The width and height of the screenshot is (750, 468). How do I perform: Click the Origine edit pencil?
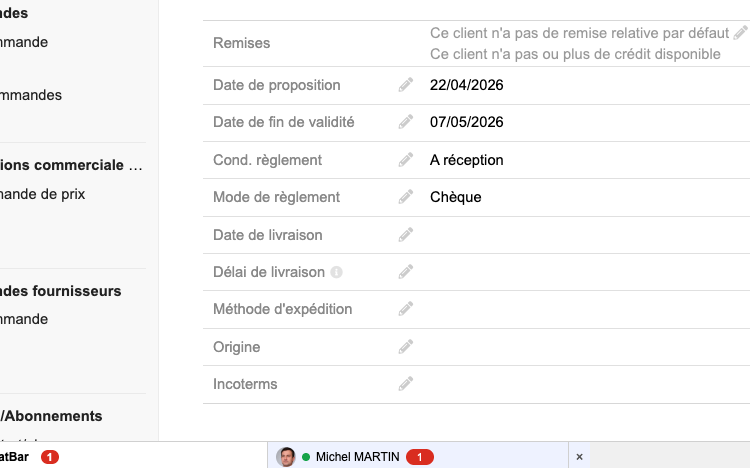point(406,346)
